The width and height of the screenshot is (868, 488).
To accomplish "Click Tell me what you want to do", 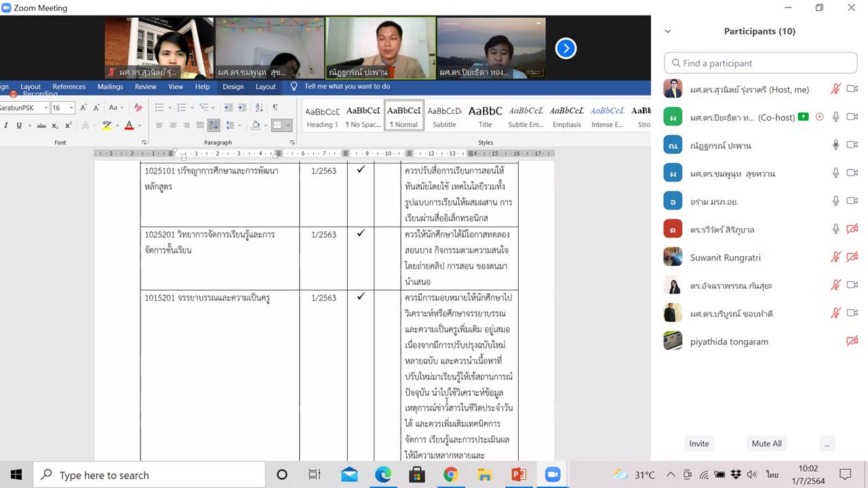I will (x=347, y=87).
